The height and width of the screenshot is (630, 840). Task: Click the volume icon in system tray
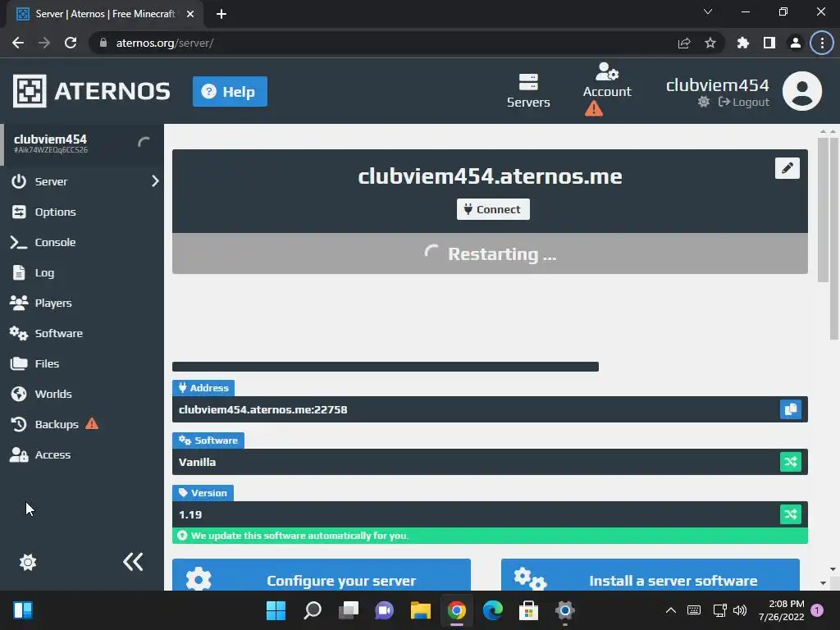pos(740,610)
